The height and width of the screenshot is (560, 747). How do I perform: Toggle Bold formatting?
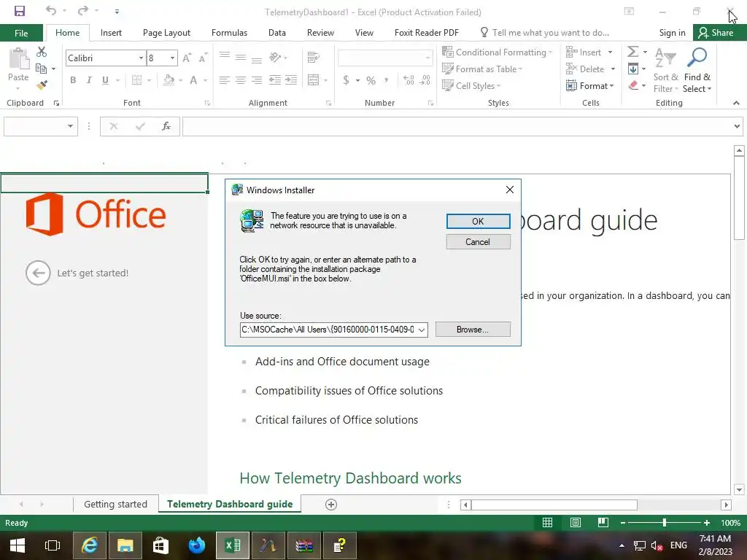click(x=73, y=80)
